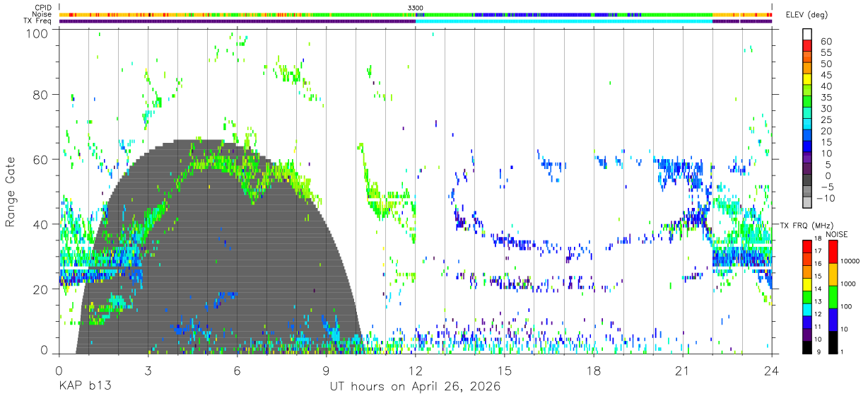Pick the dark gray swatch in elevation bar
Image resolution: width=868 pixels, height=401 pixels.
[x=807, y=181]
